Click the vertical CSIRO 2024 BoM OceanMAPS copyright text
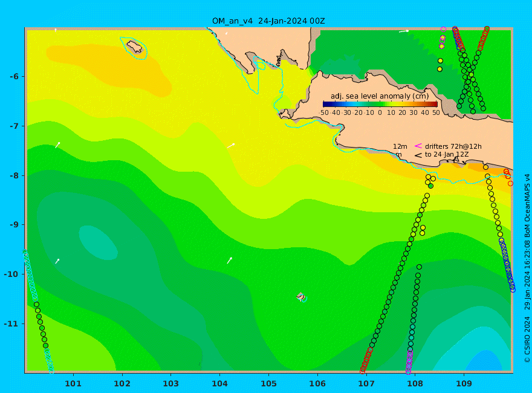Screen dimensions: 532x393 [527, 268]
